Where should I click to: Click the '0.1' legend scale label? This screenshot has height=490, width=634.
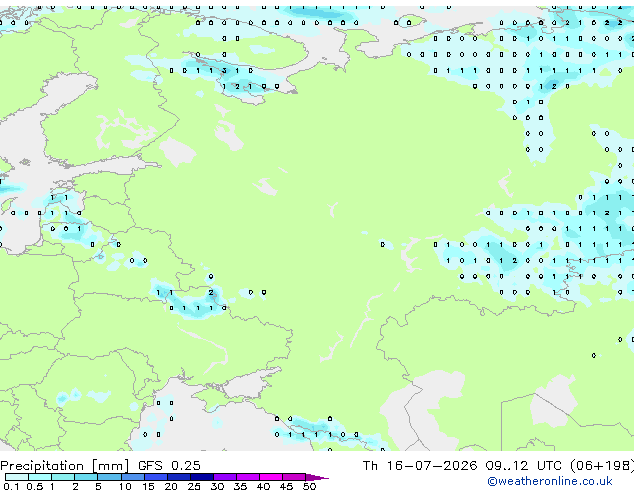coord(11,486)
